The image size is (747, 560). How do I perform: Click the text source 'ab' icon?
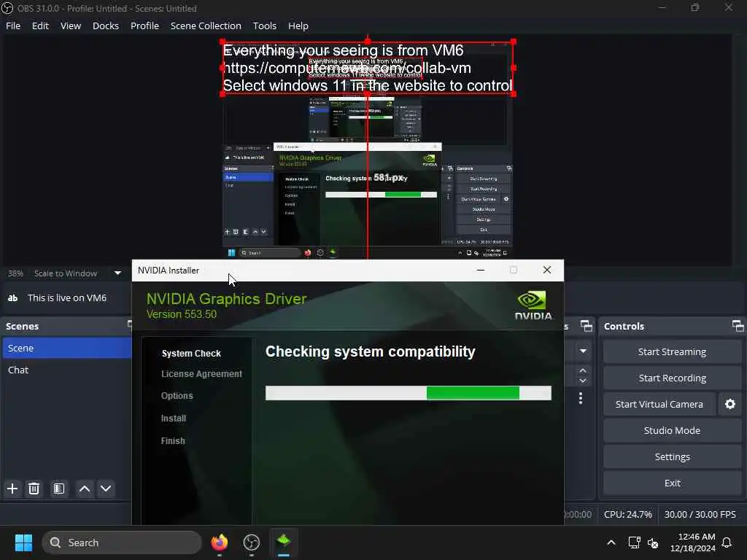click(x=13, y=298)
